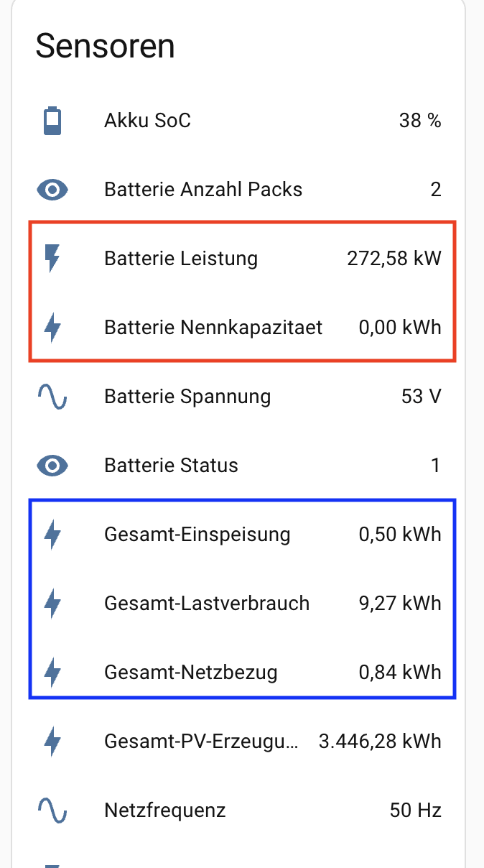Open the truncated Gesamt-PV-Erzeugu… sensor entry
Screen dimensions: 484x868
(238, 742)
